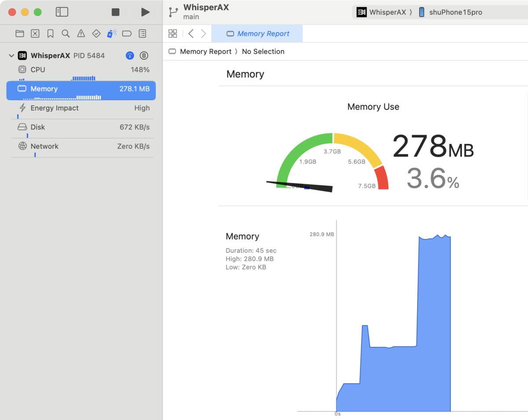This screenshot has height=420, width=528.
Task: Select the Memory Report tab
Action: [x=257, y=33]
